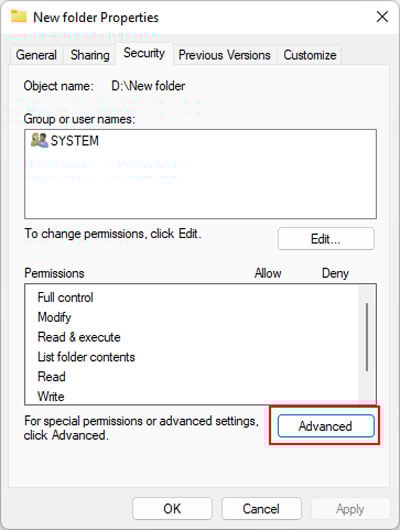Confirm the dialog with OK
This screenshot has width=400, height=530.
pos(172,508)
